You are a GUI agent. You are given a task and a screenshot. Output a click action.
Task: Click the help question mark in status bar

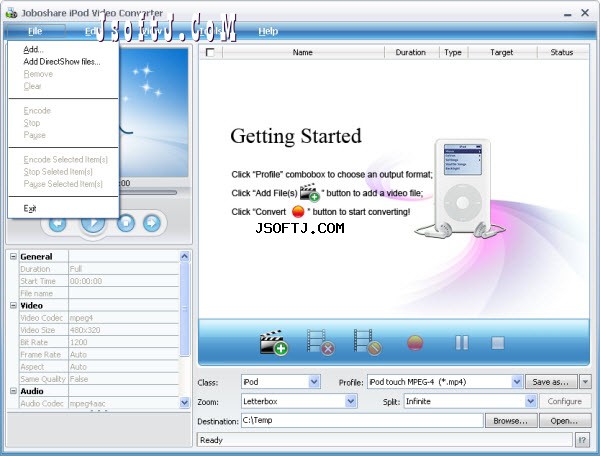(582, 440)
